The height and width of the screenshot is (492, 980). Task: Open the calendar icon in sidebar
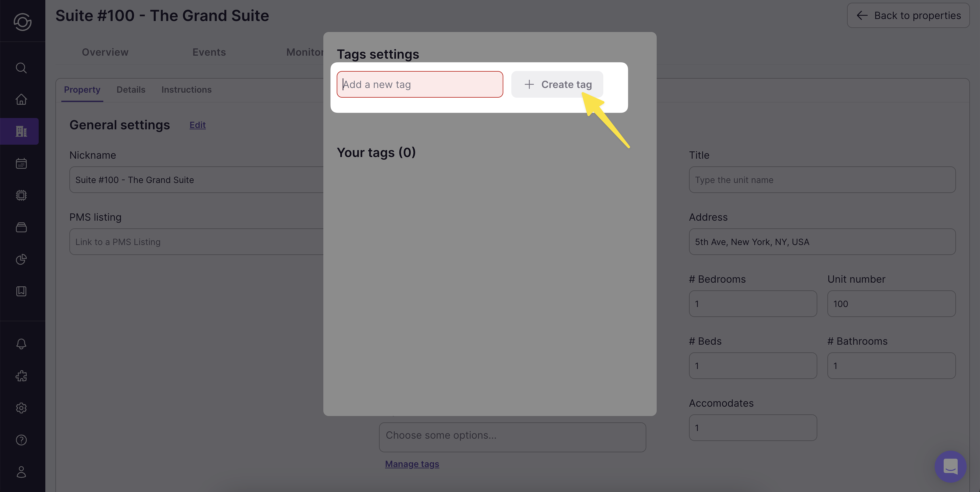(21, 164)
